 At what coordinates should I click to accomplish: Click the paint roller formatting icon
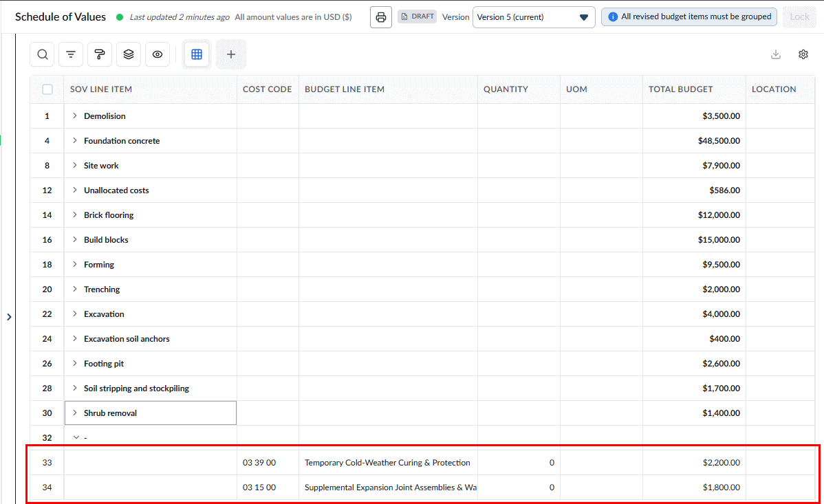[x=99, y=54]
